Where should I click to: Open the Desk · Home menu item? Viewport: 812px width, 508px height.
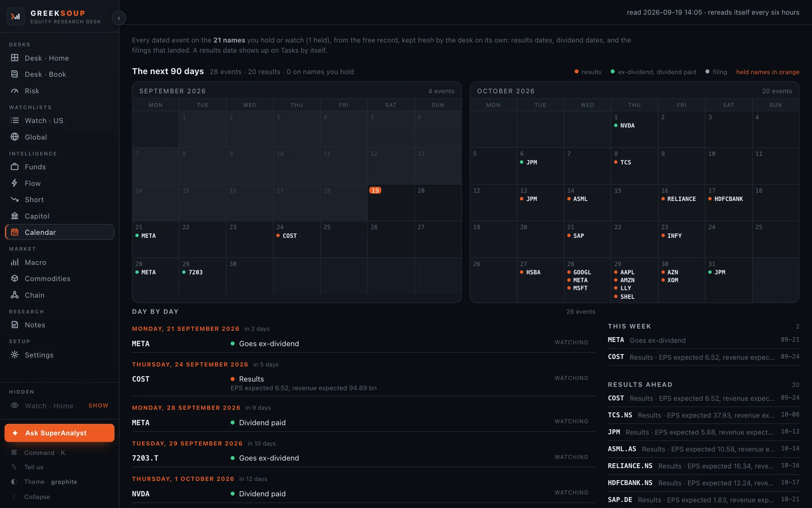59,58
